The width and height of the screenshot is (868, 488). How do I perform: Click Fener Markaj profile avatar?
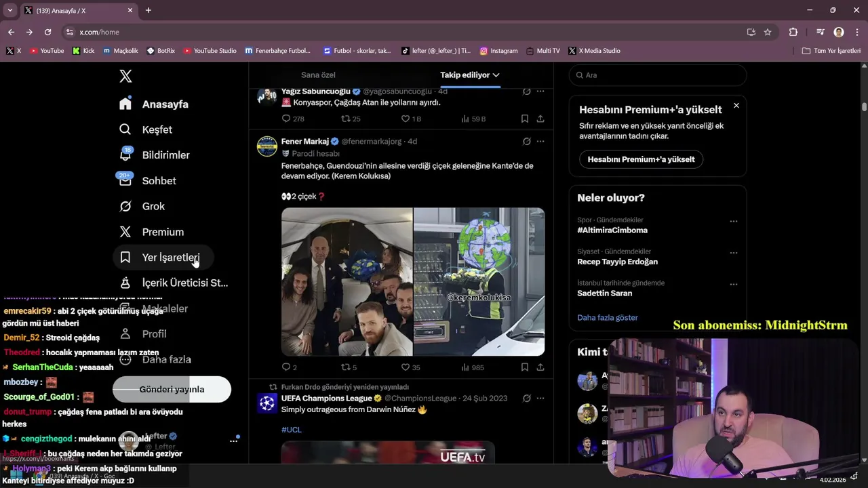click(267, 146)
